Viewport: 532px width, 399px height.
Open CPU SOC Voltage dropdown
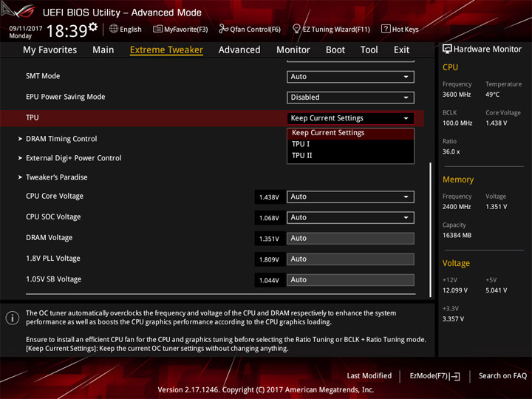(x=350, y=217)
